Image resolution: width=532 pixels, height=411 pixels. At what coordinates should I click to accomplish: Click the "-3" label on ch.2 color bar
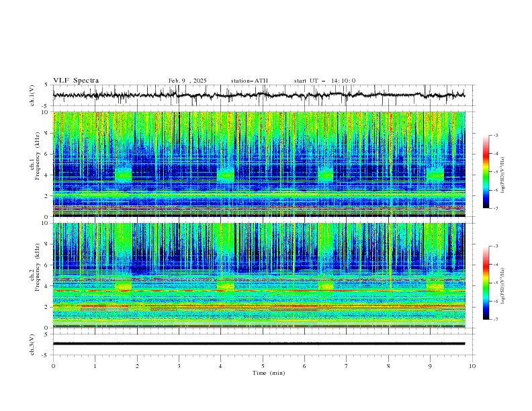coord(495,246)
